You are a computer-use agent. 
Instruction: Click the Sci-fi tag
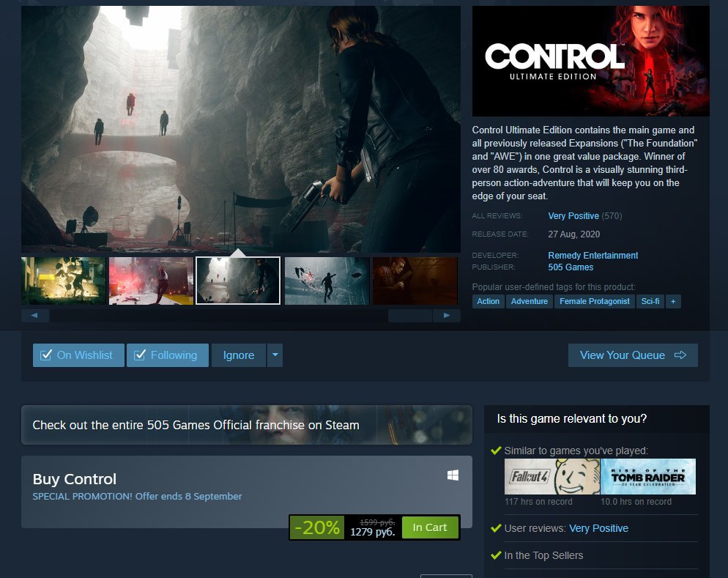pos(650,301)
